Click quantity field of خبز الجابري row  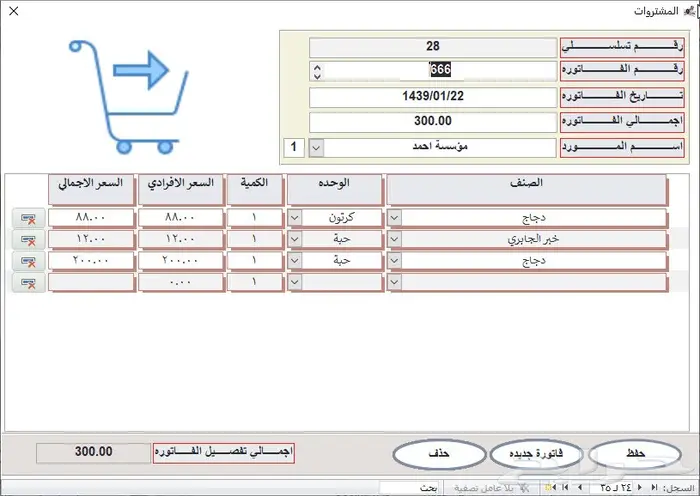[x=254, y=239]
